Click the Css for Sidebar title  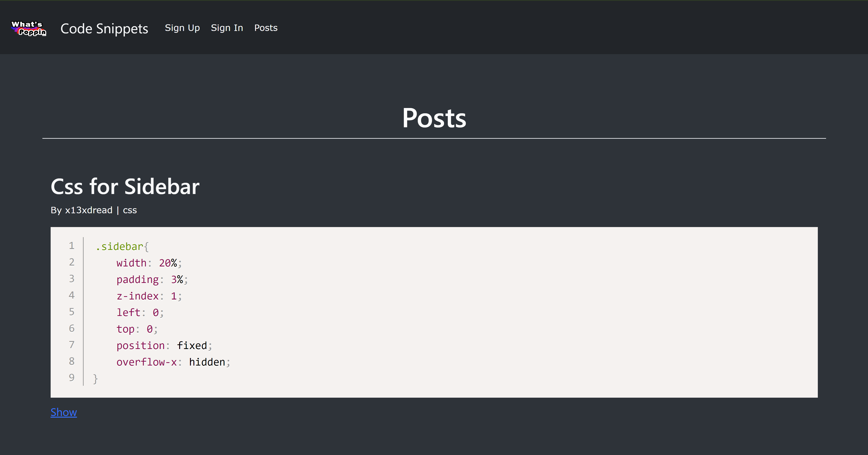click(125, 186)
